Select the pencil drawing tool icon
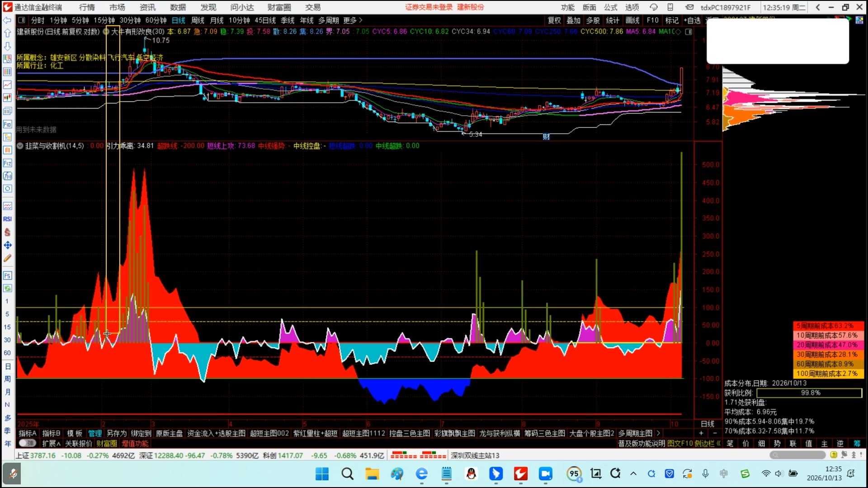 (x=7, y=258)
